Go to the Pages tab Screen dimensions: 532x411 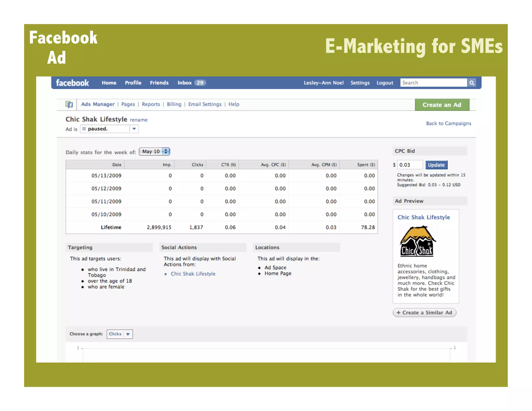pyautogui.click(x=128, y=104)
